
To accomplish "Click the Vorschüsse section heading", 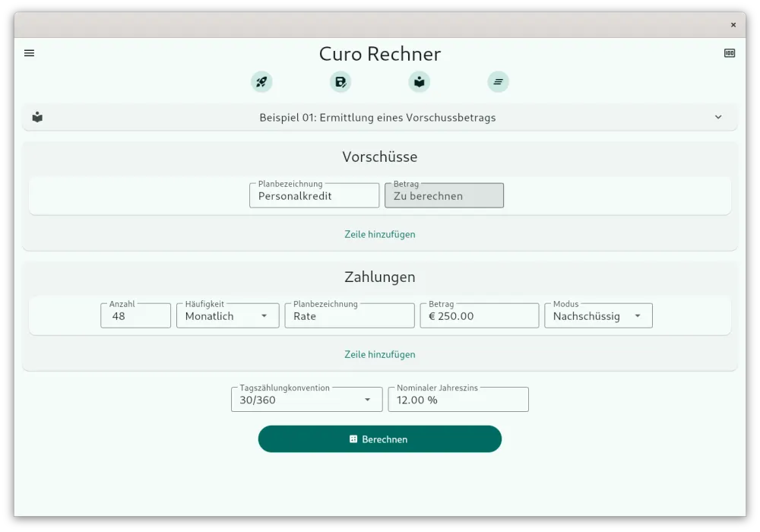I will 380,157.
